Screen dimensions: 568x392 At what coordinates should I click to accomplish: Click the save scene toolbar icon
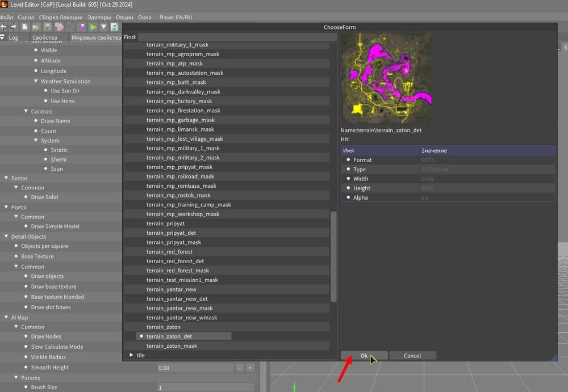[x=48, y=27]
